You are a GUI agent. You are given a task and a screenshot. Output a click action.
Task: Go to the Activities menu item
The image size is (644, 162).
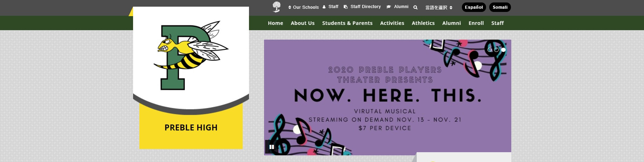392,23
